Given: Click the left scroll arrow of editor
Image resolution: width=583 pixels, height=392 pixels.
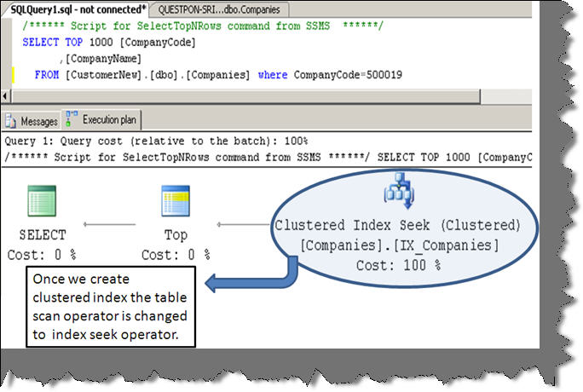Looking at the screenshot, I should click(x=5, y=96).
